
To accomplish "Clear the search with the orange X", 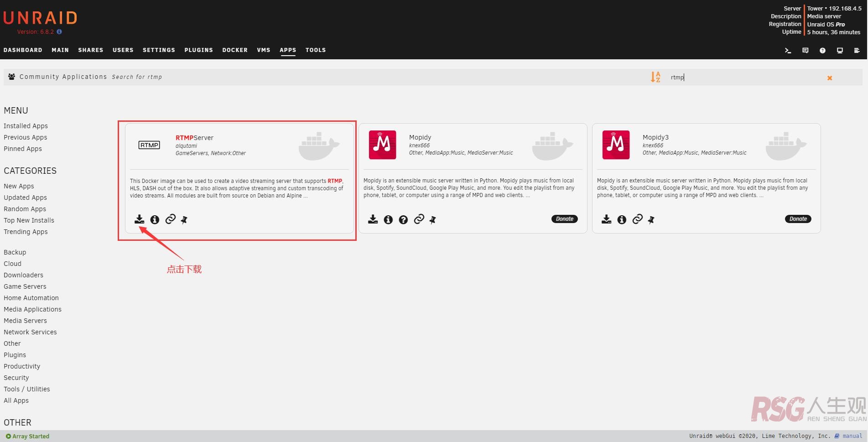I will point(830,78).
